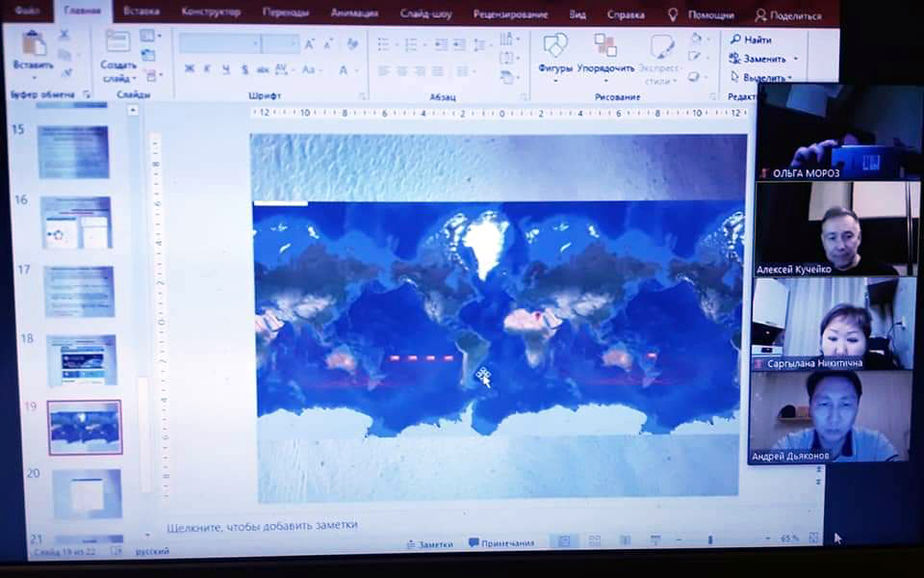This screenshot has height=578, width=924.
Task: Click the zoom slider in status bar
Action: (709, 539)
